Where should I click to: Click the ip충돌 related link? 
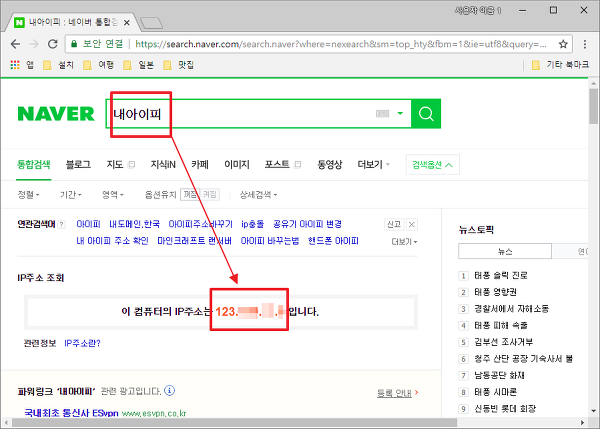point(253,224)
